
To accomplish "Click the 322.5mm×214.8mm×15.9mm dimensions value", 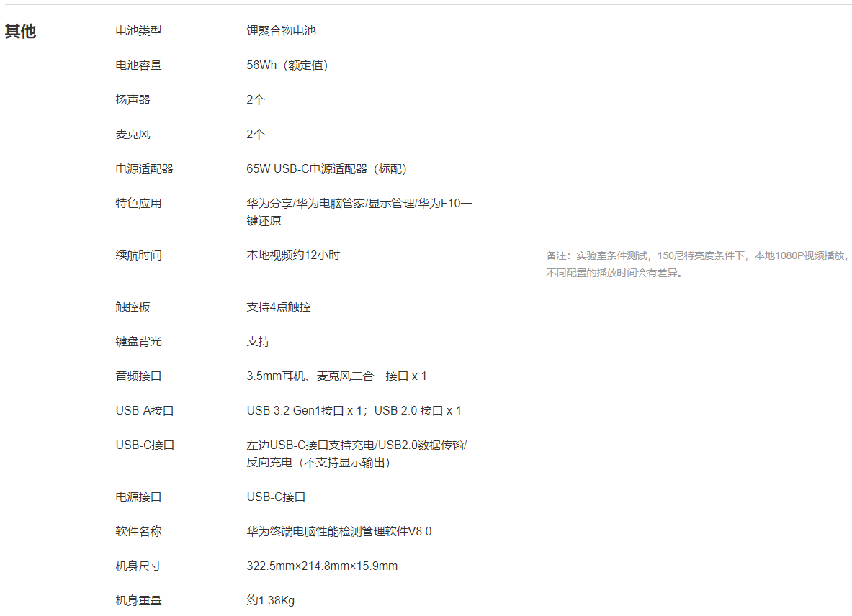I will [x=322, y=566].
